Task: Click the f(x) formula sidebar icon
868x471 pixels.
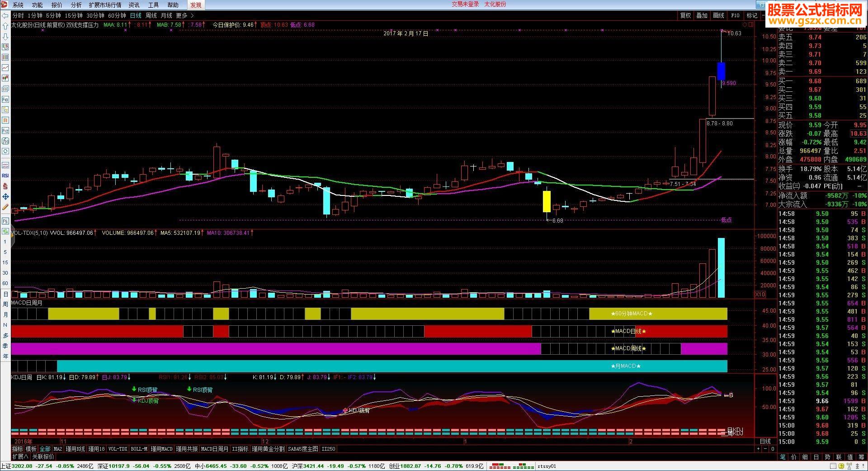Action: 5,141
